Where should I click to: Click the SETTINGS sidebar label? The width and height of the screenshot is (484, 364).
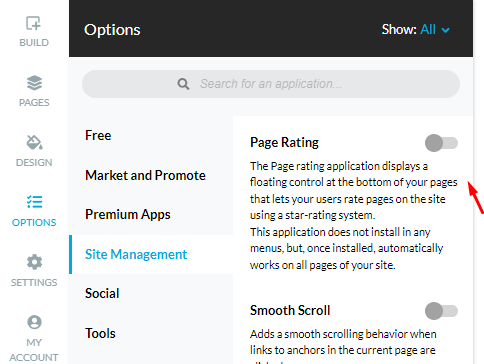34,283
